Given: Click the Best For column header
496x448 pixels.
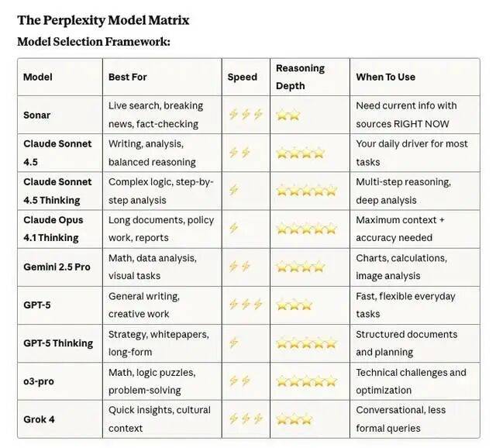Looking at the screenshot, I should (x=127, y=77).
